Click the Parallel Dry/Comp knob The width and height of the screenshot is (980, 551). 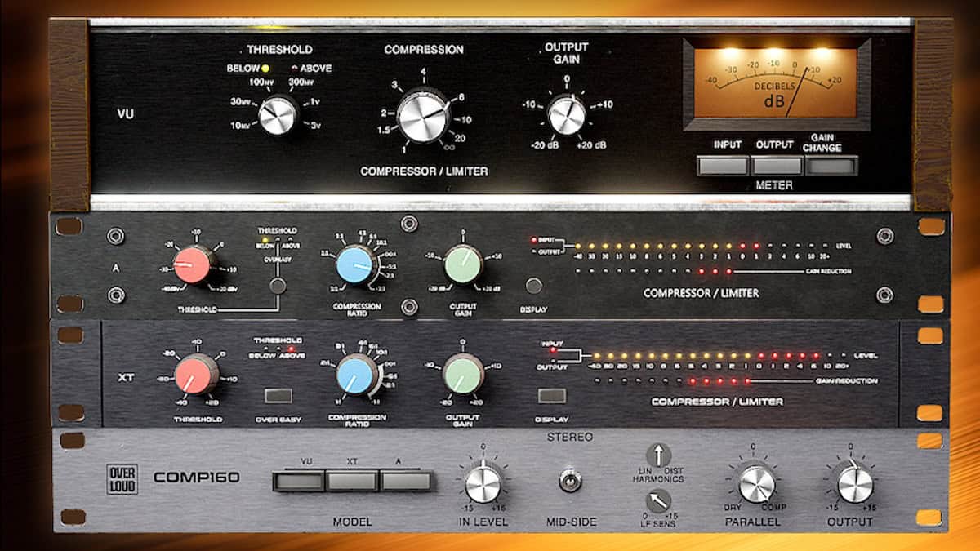(756, 484)
